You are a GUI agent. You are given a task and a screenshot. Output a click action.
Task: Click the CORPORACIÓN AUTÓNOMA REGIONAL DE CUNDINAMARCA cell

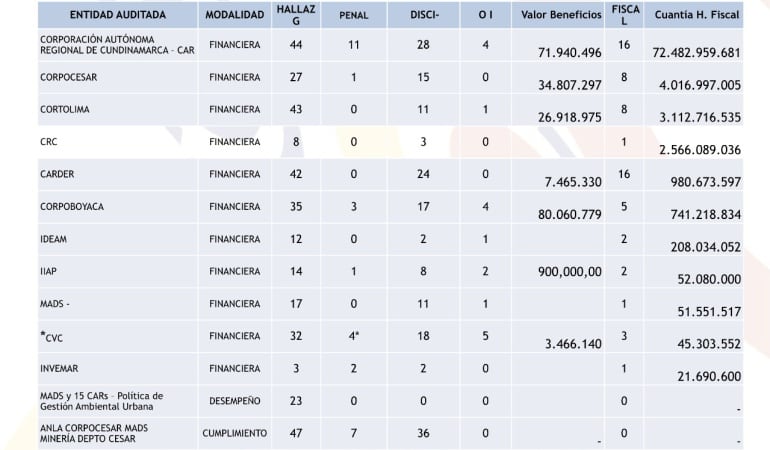point(117,44)
